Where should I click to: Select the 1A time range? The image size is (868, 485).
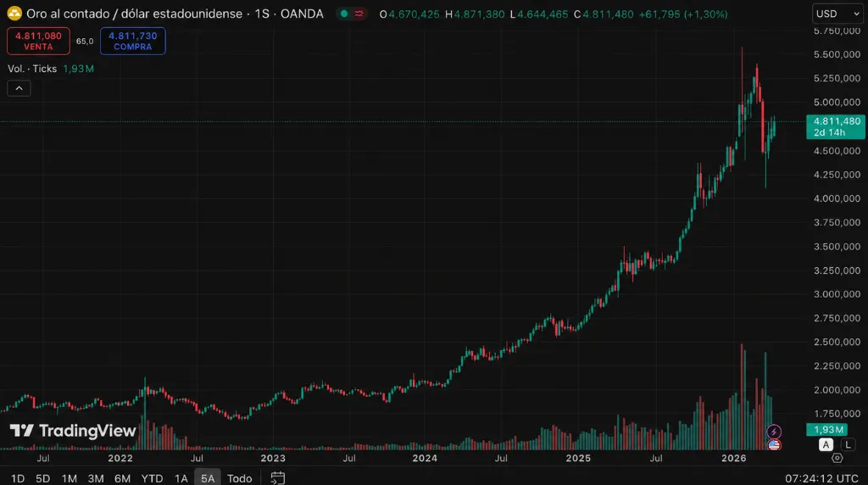tap(181, 478)
